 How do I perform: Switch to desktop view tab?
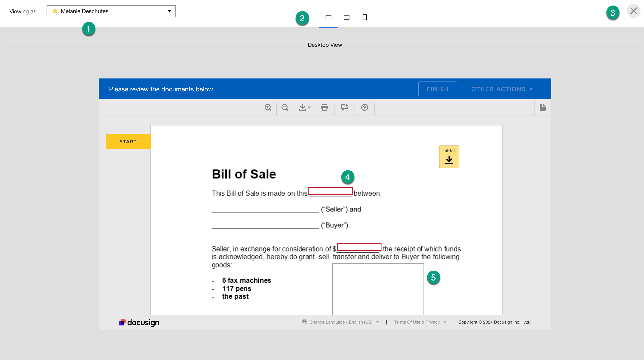(328, 17)
